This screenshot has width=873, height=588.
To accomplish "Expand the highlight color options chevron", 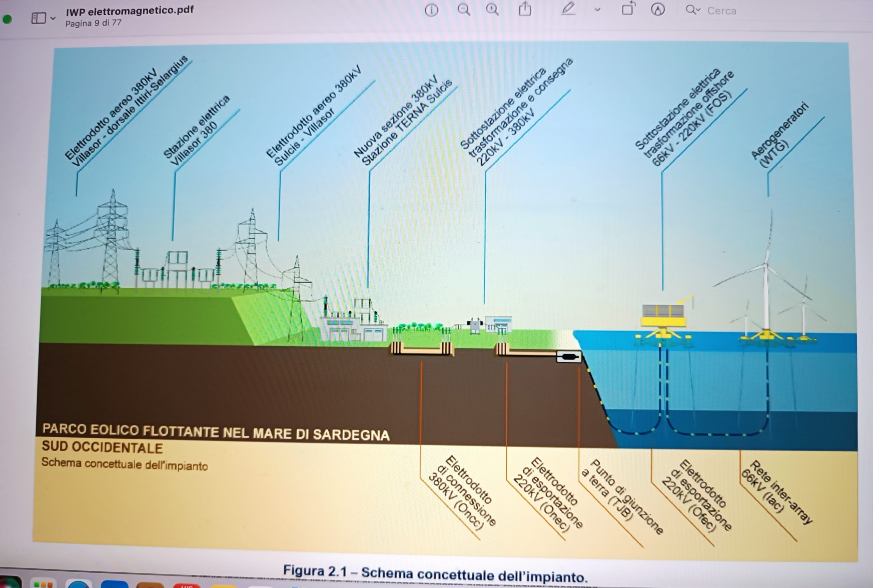I will coord(597,10).
